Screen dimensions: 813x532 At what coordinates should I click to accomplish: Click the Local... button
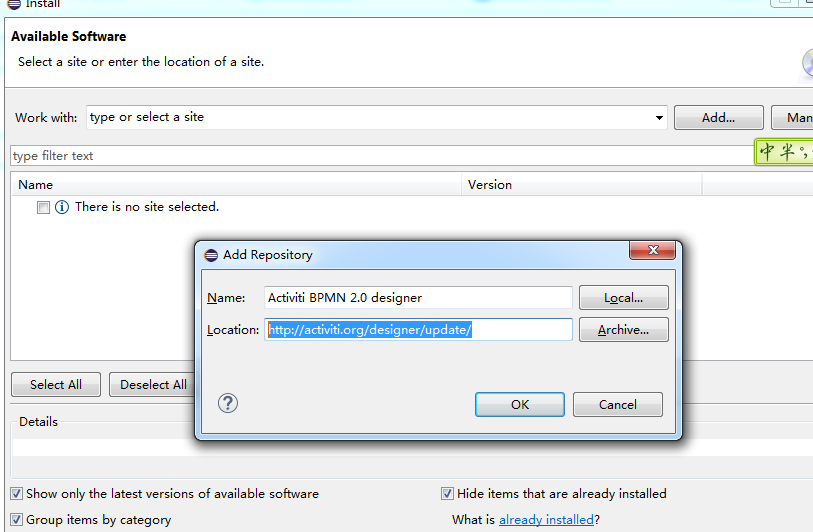[623, 298]
